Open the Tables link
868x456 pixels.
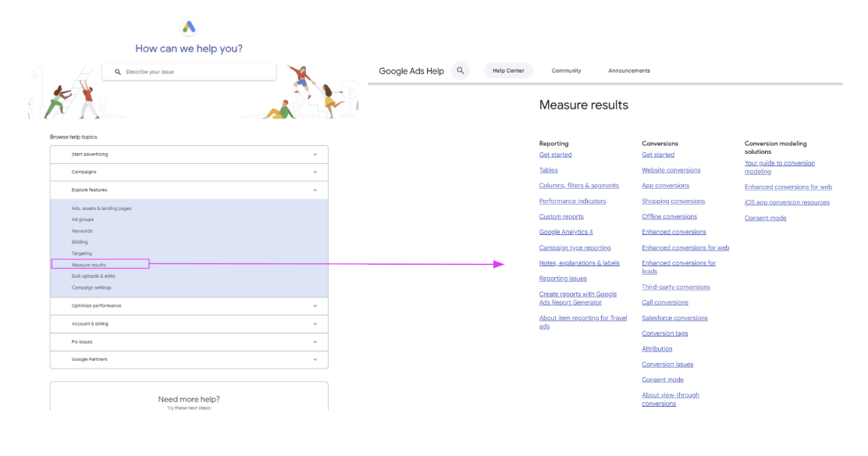[x=548, y=170]
